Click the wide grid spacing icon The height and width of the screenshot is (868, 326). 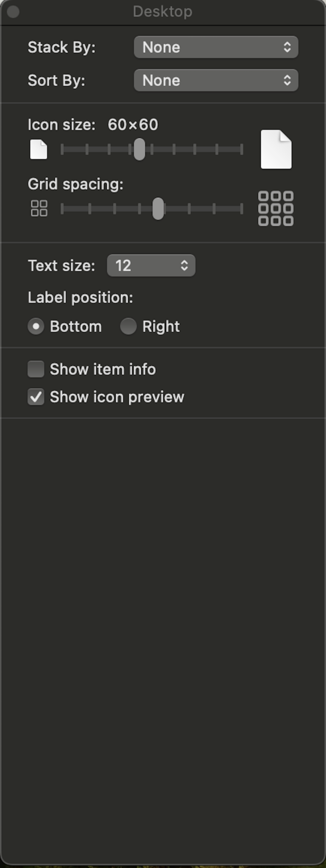[x=275, y=209]
